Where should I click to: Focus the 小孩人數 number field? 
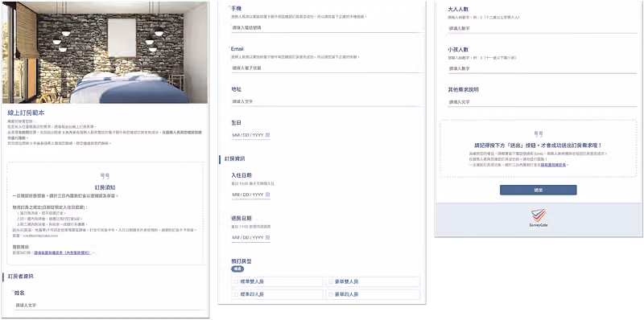[542, 69]
